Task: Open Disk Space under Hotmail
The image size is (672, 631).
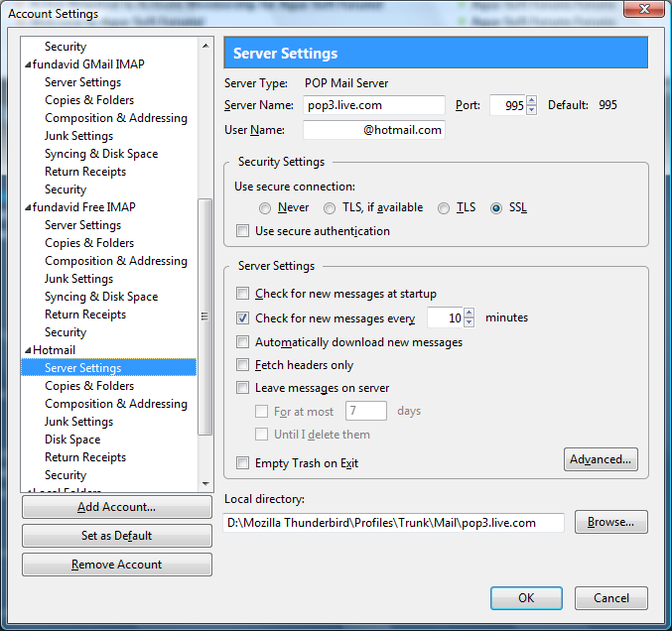Action: tap(72, 440)
